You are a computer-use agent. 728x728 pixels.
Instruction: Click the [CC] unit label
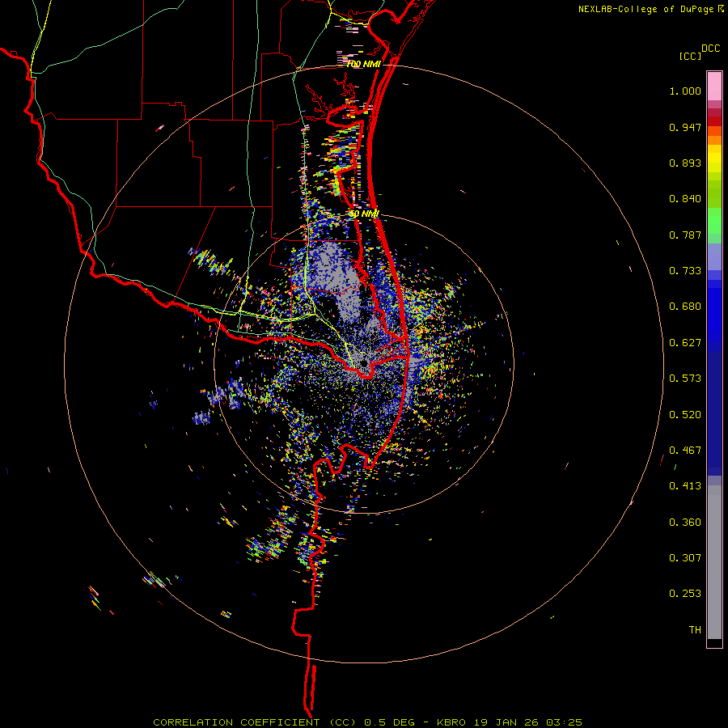[x=690, y=56]
